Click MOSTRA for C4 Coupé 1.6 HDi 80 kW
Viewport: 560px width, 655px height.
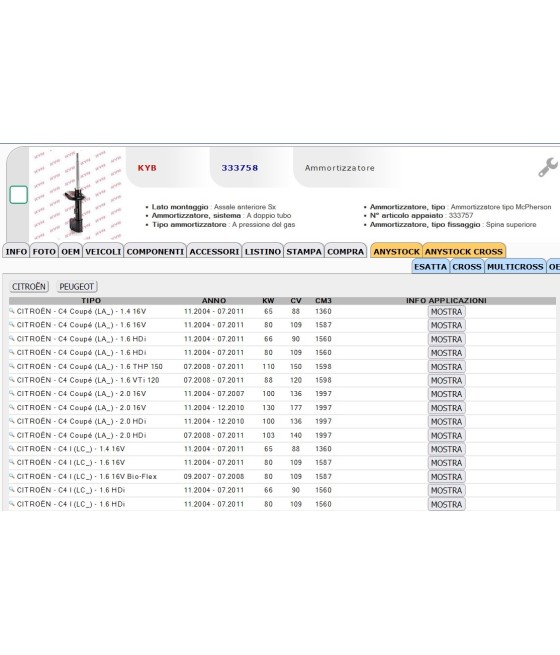(446, 353)
